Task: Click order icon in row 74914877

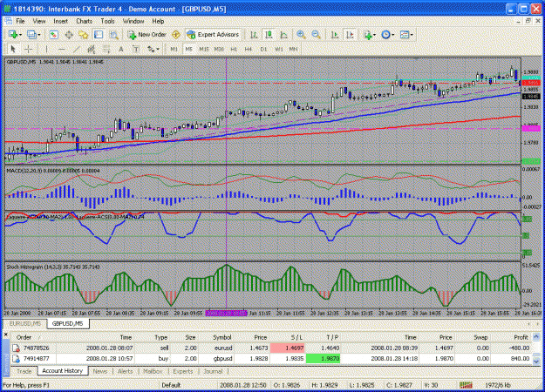Action: pos(16,359)
